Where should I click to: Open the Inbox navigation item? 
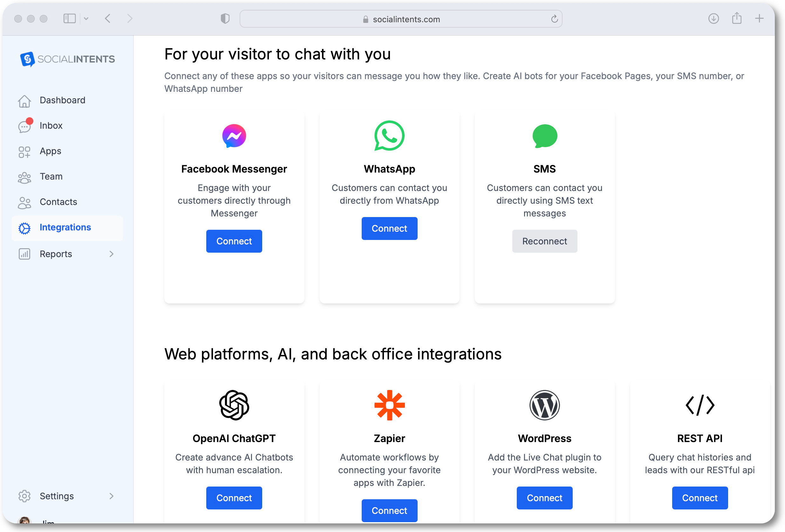coord(51,125)
